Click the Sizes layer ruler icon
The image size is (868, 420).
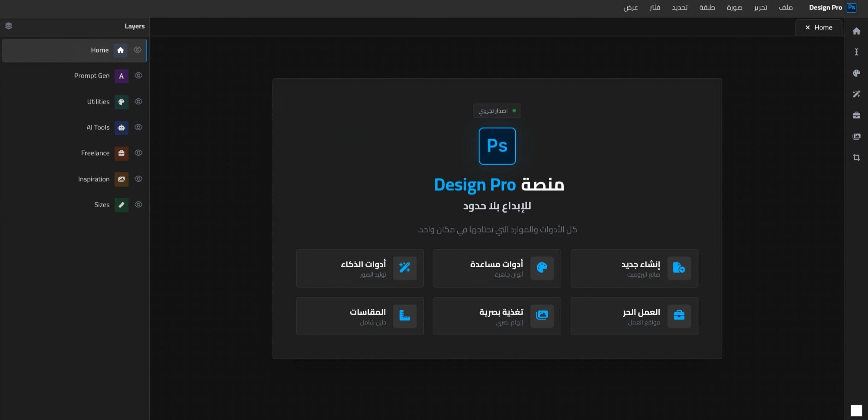pyautogui.click(x=121, y=205)
